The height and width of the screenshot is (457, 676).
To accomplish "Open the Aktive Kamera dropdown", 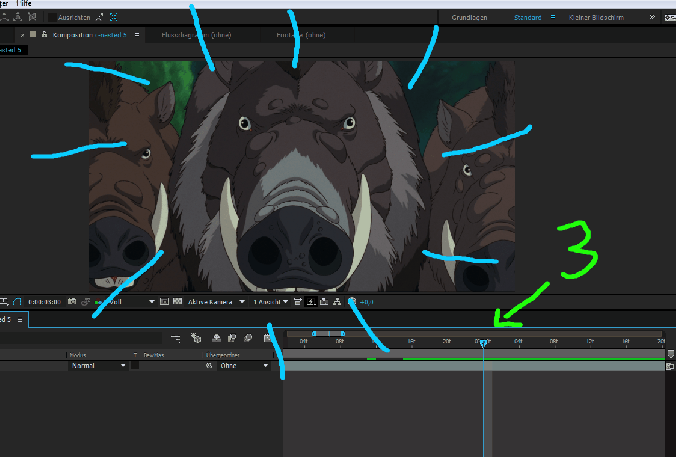I will coord(216,302).
